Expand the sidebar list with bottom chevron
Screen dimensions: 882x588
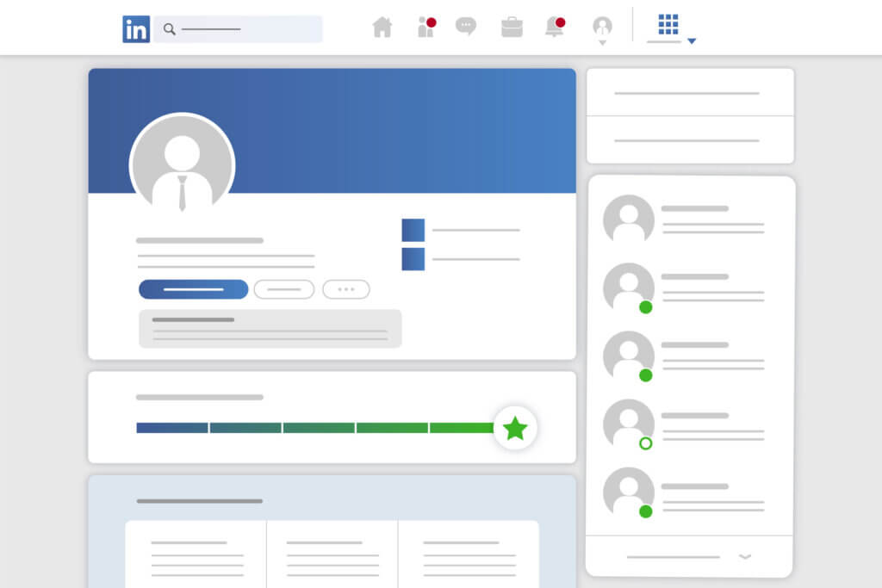coord(745,557)
